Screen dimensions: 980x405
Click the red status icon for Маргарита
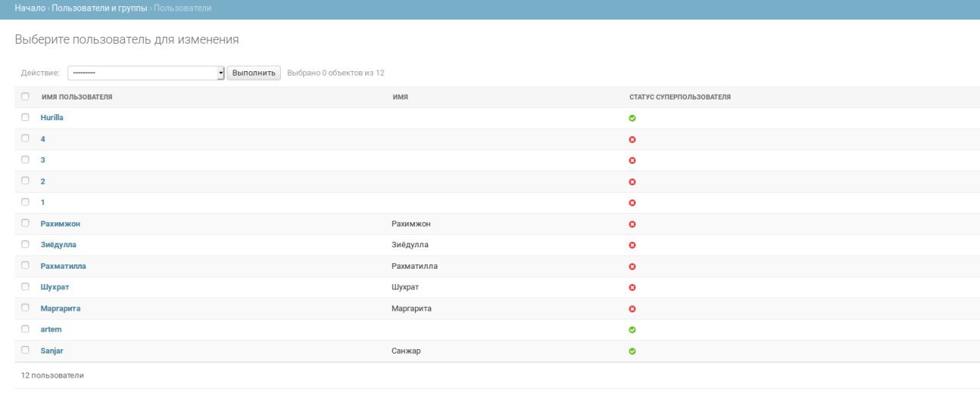632,309
